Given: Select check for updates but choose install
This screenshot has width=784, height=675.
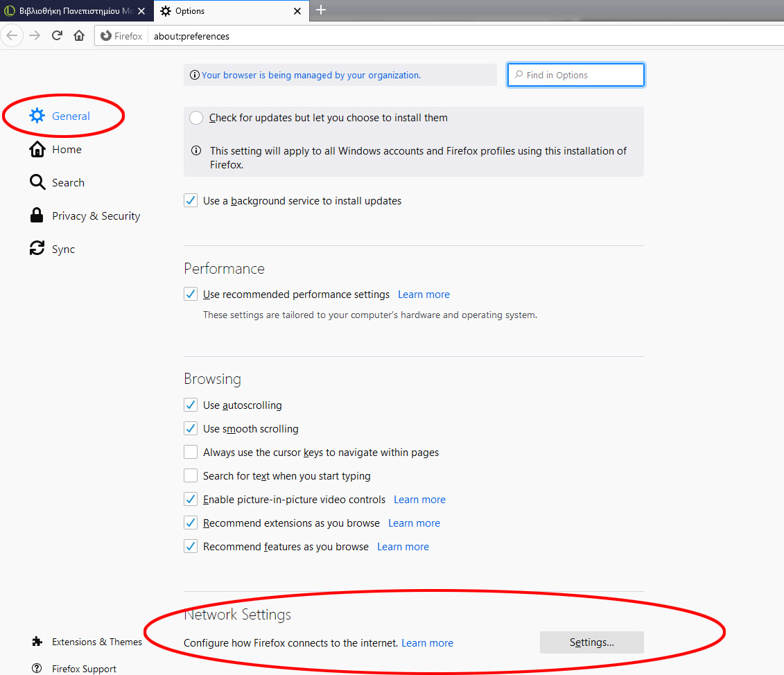Looking at the screenshot, I should tap(195, 118).
